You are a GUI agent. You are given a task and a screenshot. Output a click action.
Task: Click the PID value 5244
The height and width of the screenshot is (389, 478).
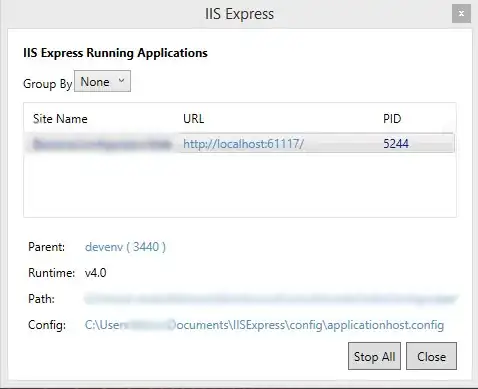pyautogui.click(x=396, y=144)
